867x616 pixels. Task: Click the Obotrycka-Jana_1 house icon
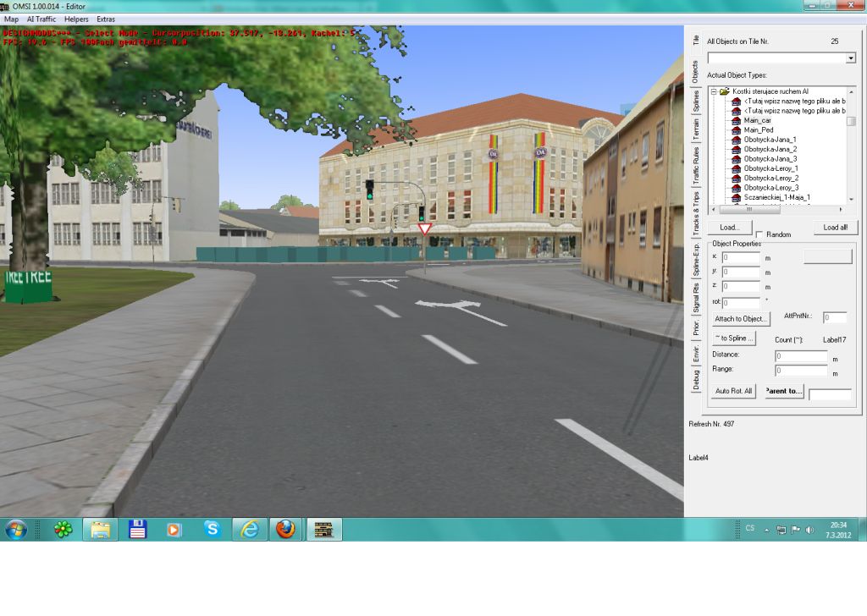click(x=736, y=140)
